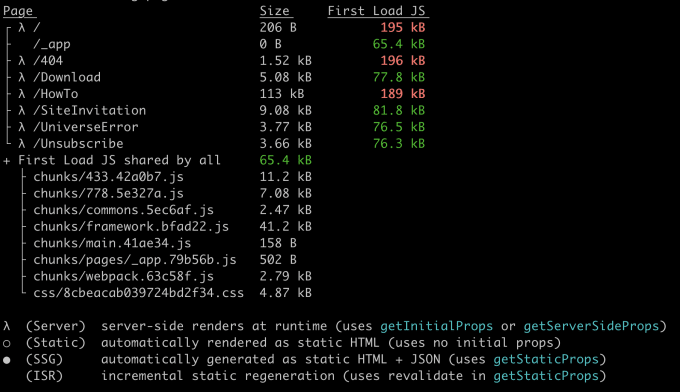Select the '11.2 kB' chunk size
Image resolution: width=680 pixels, height=392 pixels.
click(286, 177)
